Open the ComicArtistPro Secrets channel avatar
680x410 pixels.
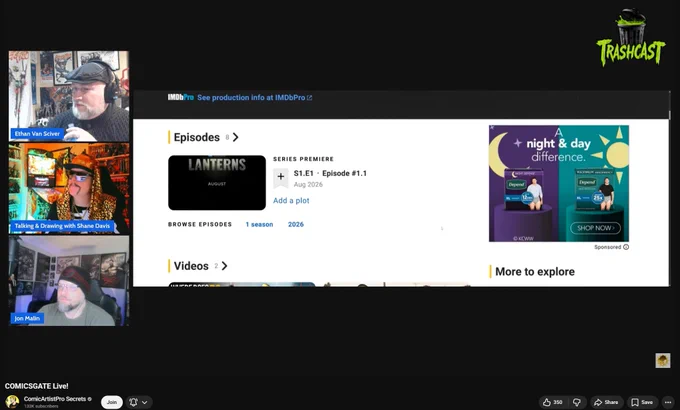(12, 402)
